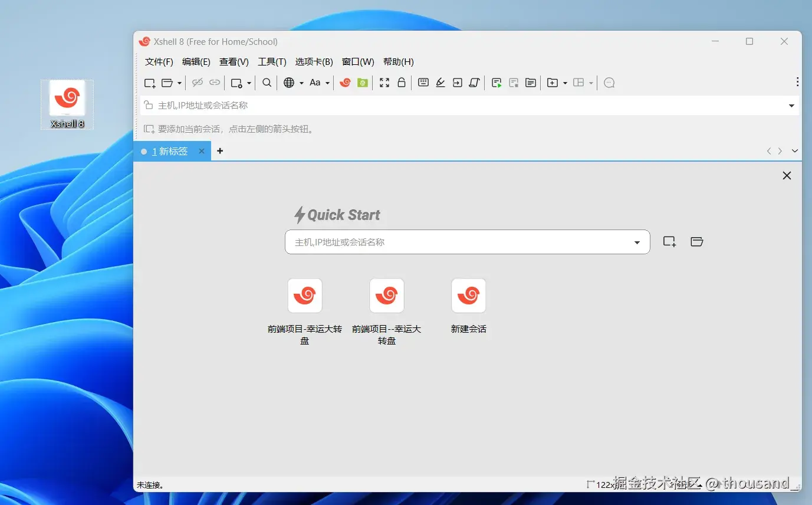The image size is (812, 505).
Task: Click the padlock Lock Screen icon
Action: coord(402,83)
